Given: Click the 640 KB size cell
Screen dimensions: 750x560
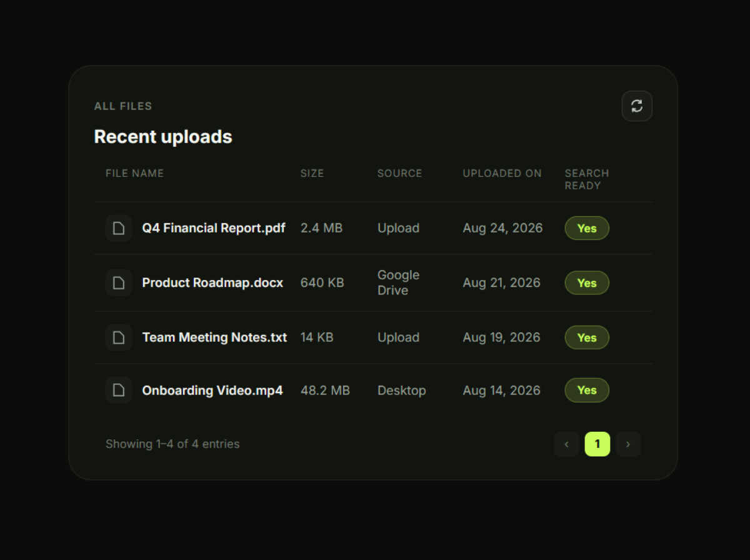Looking at the screenshot, I should (322, 282).
